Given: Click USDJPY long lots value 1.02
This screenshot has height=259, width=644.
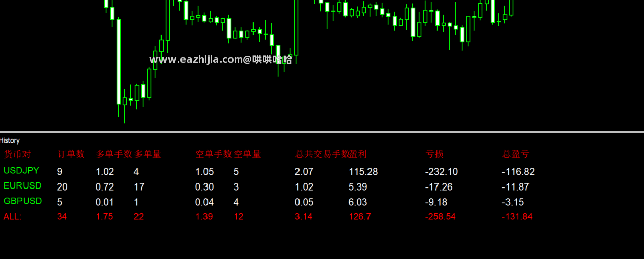Looking at the screenshot, I should click(x=105, y=172).
